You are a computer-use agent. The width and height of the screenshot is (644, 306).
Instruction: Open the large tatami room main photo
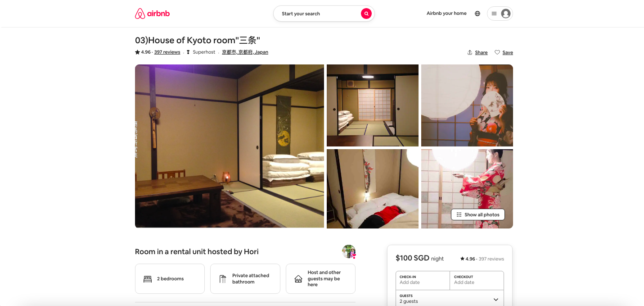click(230, 146)
